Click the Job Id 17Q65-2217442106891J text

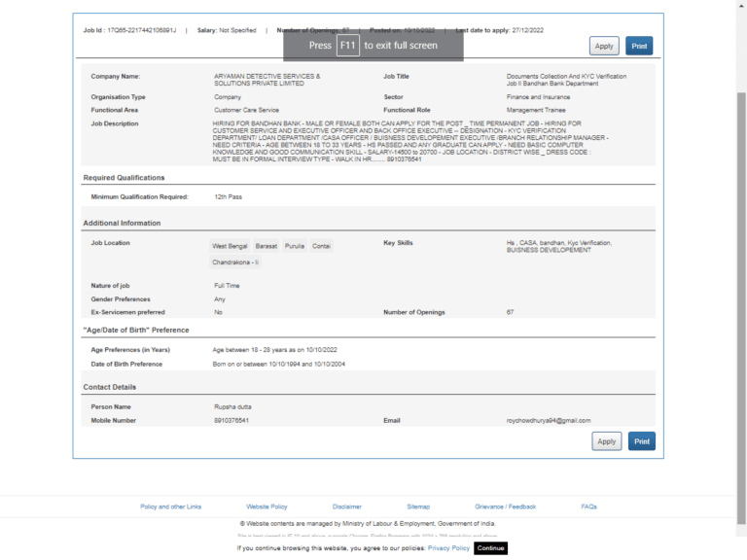tap(129, 30)
